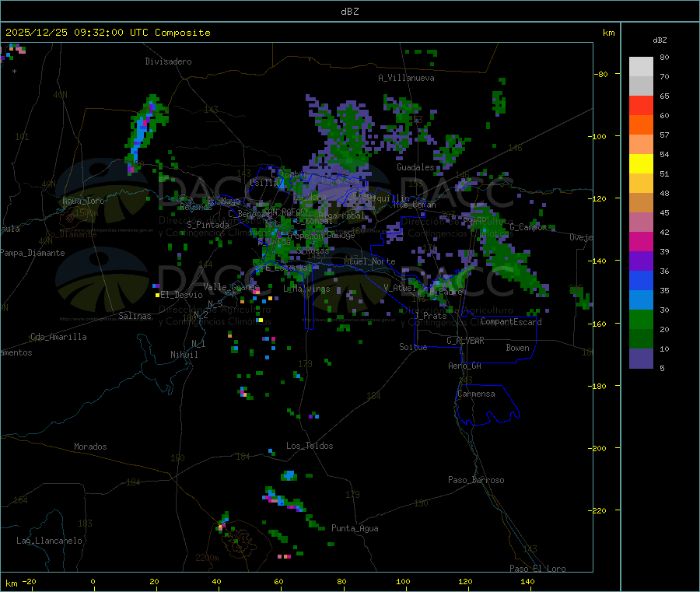Click the 'Valle_Grande' map label
The image size is (700, 592).
tap(231, 287)
